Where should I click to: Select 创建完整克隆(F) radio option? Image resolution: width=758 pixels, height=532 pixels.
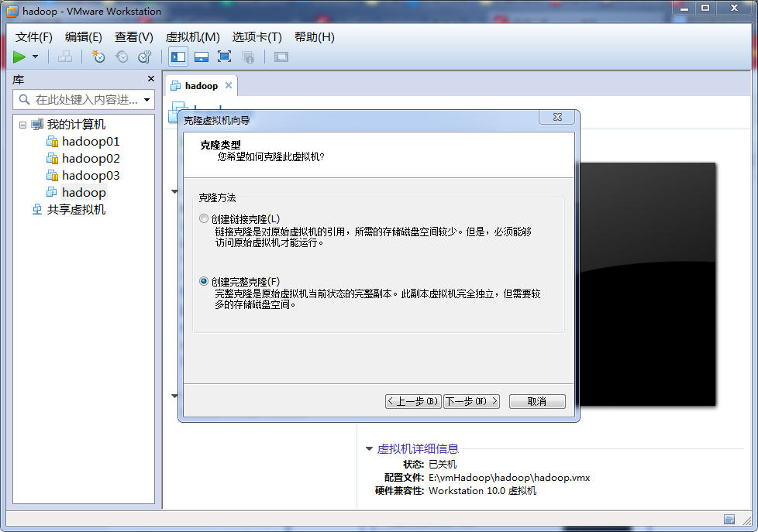click(x=204, y=281)
